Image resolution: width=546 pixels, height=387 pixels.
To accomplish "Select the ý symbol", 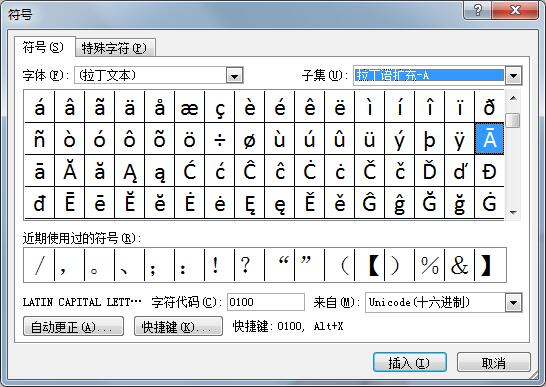I will [x=399, y=139].
